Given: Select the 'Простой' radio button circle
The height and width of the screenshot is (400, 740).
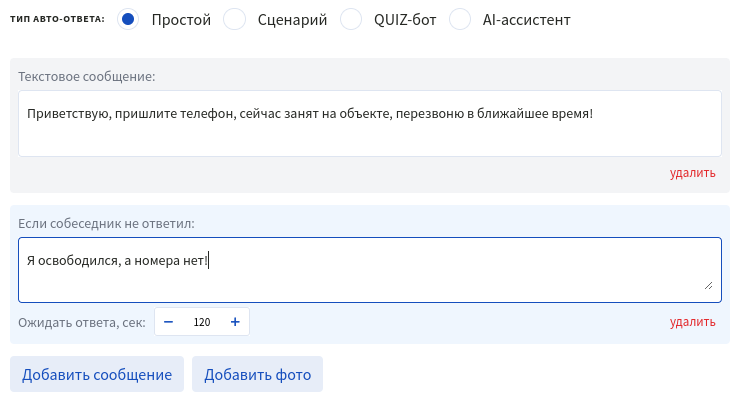Looking at the screenshot, I should click(x=128, y=19).
